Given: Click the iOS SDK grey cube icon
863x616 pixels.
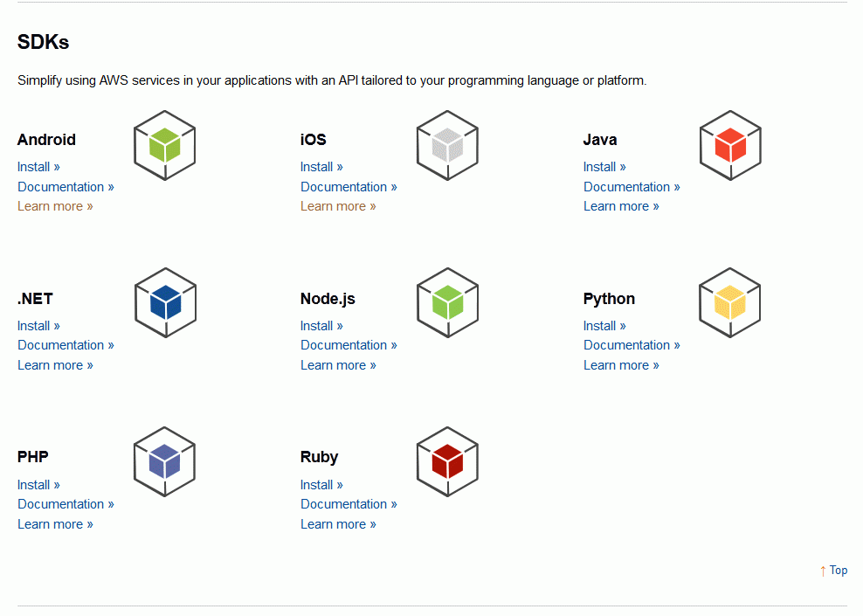Looking at the screenshot, I should pos(447,145).
